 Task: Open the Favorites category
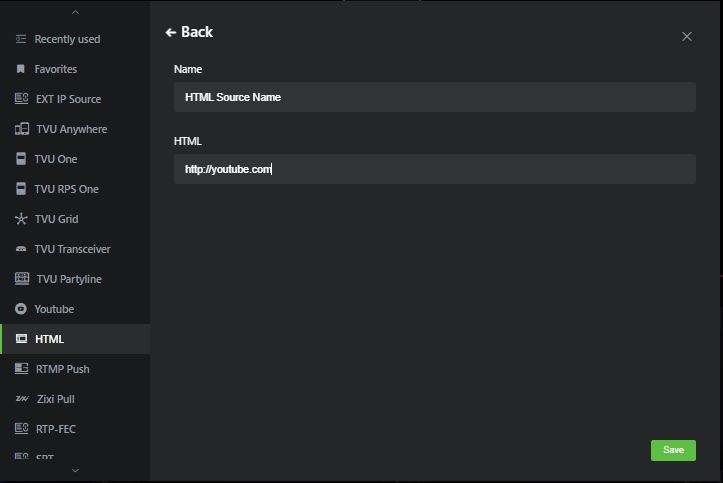(75, 69)
